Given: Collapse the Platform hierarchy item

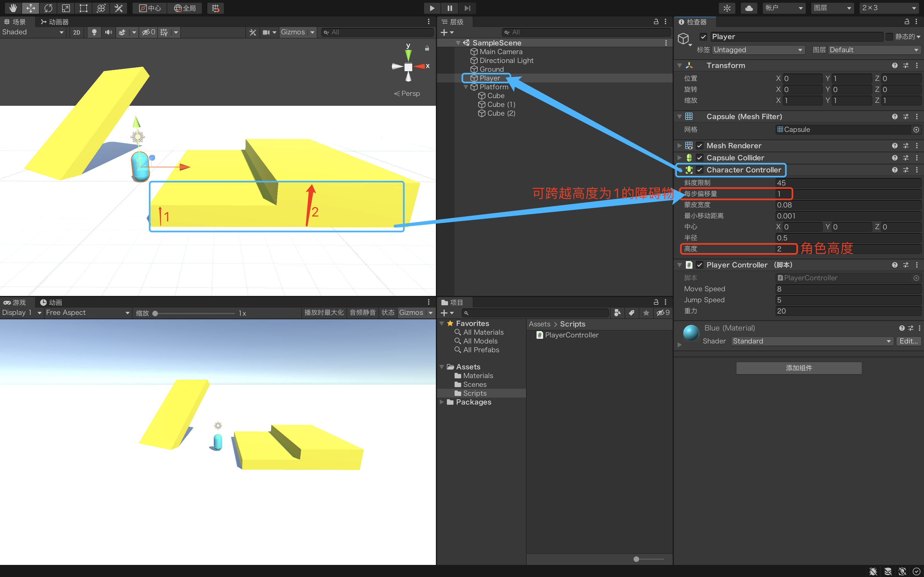Looking at the screenshot, I should [466, 87].
